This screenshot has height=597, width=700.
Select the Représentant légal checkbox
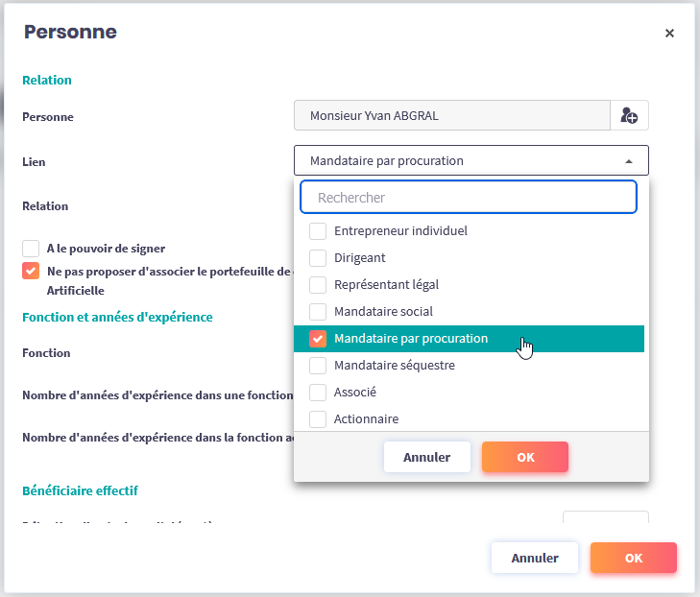pyautogui.click(x=318, y=285)
